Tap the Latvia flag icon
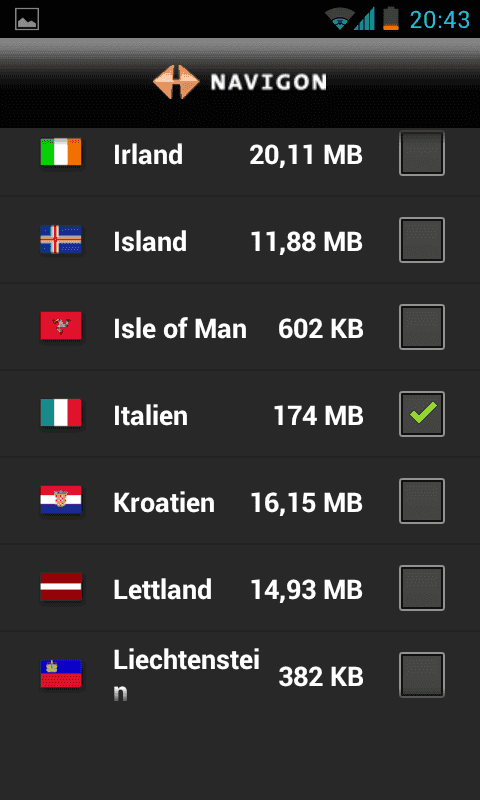This screenshot has height=800, width=480. click(61, 587)
